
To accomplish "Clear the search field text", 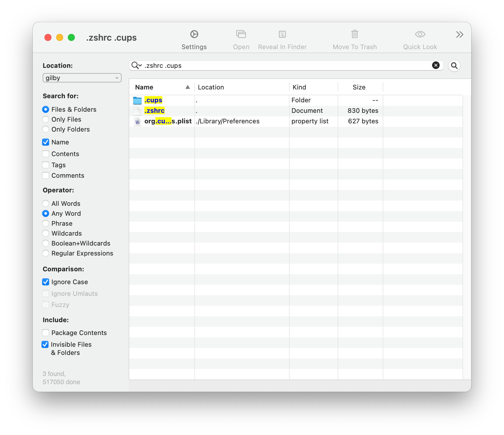I will pos(436,65).
